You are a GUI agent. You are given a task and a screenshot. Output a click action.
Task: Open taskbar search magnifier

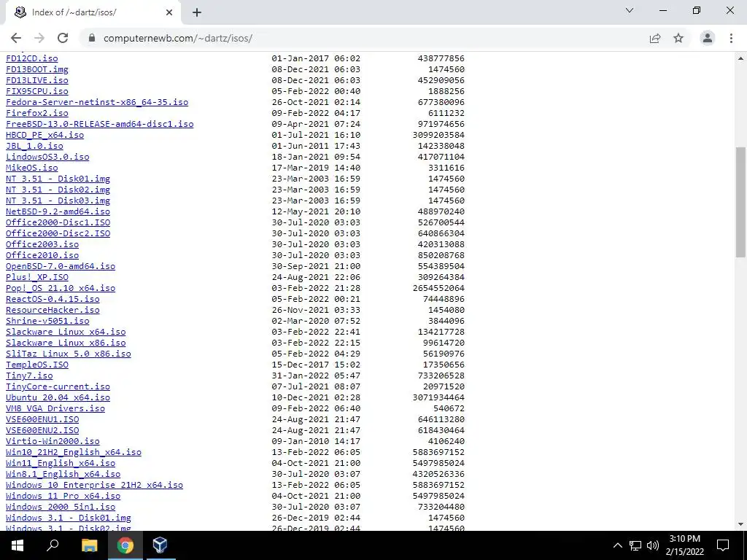click(53, 545)
